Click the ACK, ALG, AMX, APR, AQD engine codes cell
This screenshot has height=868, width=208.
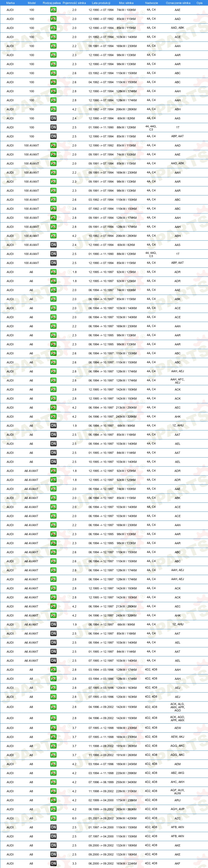tap(178, 708)
